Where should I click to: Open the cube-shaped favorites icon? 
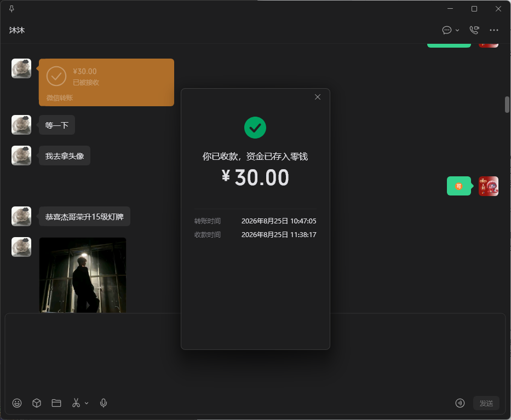(37, 403)
